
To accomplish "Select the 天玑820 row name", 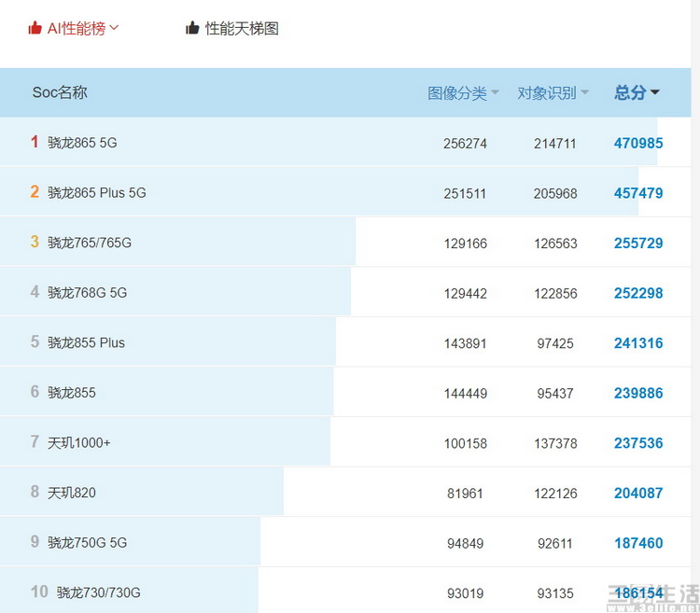I will point(72,493).
